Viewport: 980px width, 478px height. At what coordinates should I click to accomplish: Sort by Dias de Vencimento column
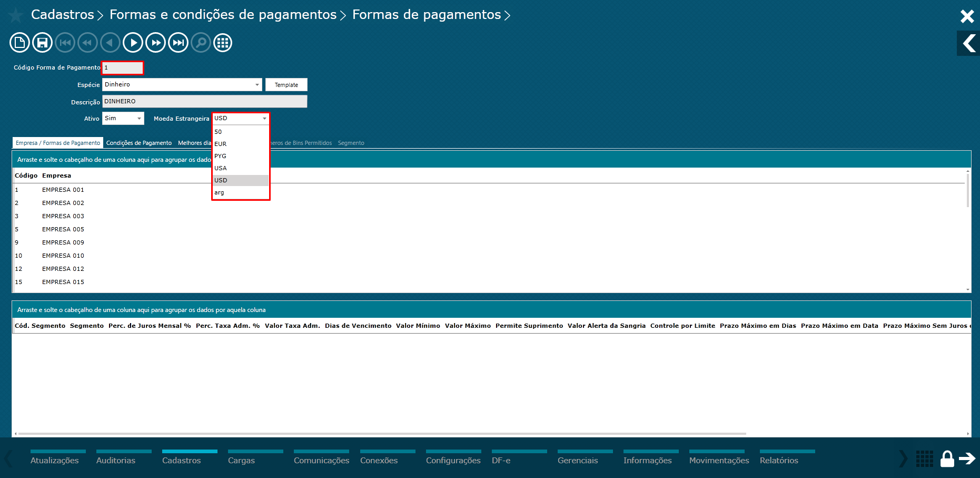[x=358, y=326]
